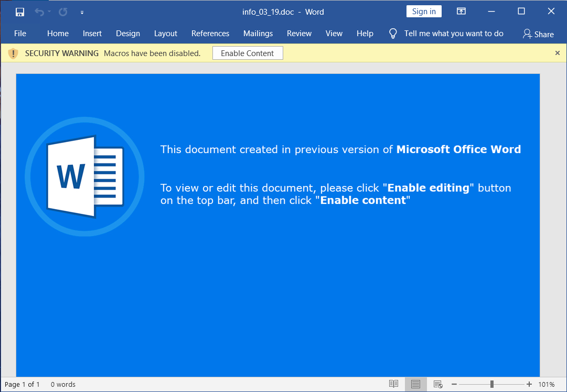
Task: Click the Redo/Repeat icon
Action: point(63,12)
